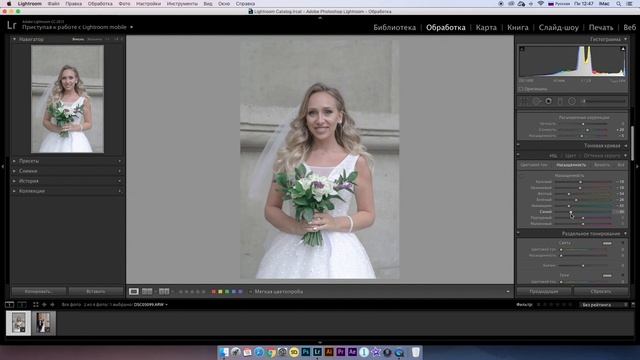Toggle highlight clipping indicator in histogram
The image size is (640, 360).
(x=623, y=49)
